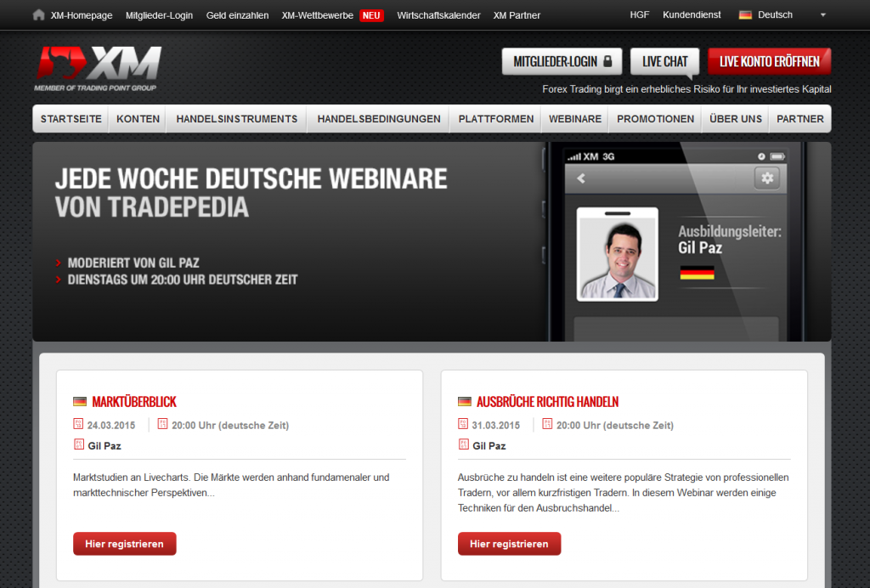Open the Startseite menu tab
Image resolution: width=870 pixels, height=588 pixels.
click(x=71, y=119)
